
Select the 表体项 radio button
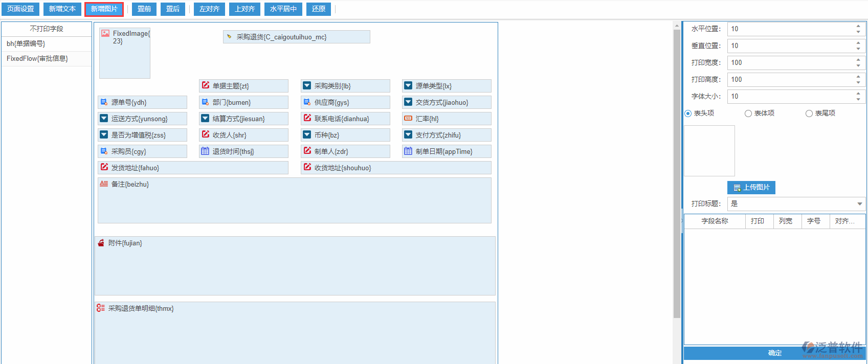pos(748,113)
